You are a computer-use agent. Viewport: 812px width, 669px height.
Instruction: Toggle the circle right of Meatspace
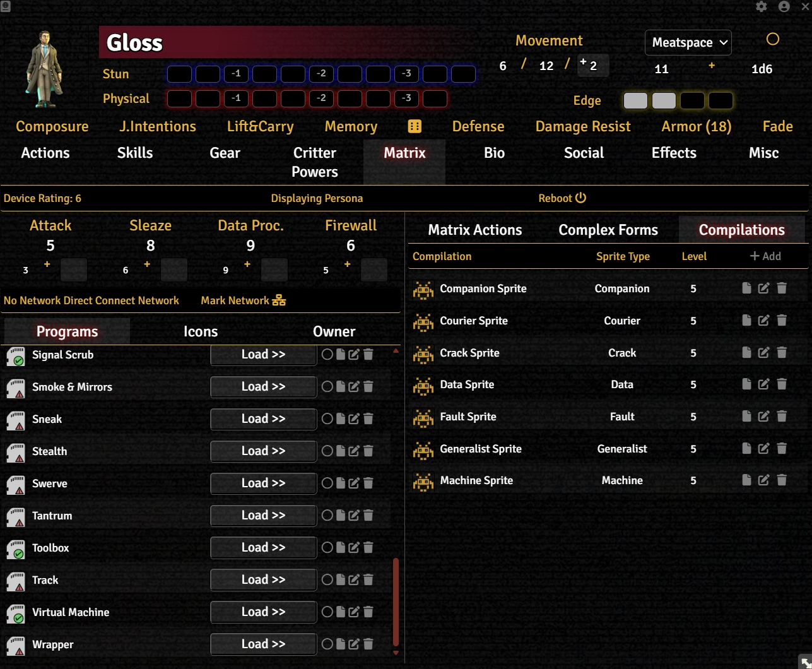tap(772, 39)
